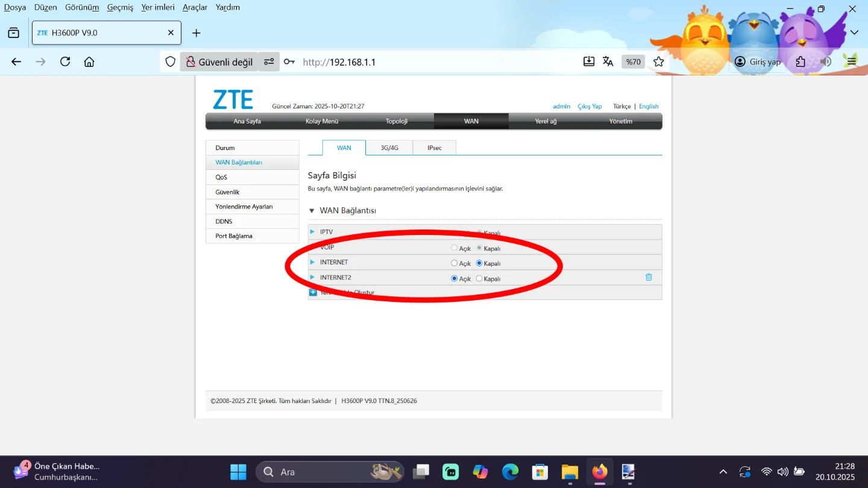Go back to the previous page

(x=16, y=61)
